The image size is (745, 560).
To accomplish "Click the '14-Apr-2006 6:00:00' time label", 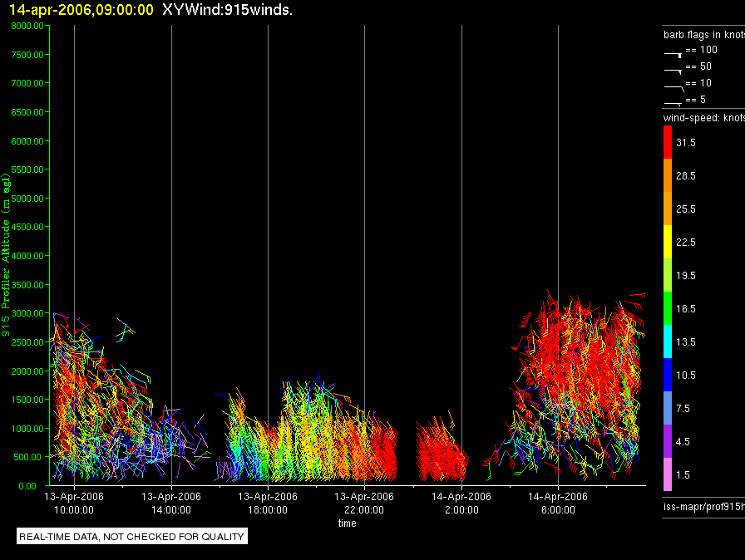I will tap(558, 503).
